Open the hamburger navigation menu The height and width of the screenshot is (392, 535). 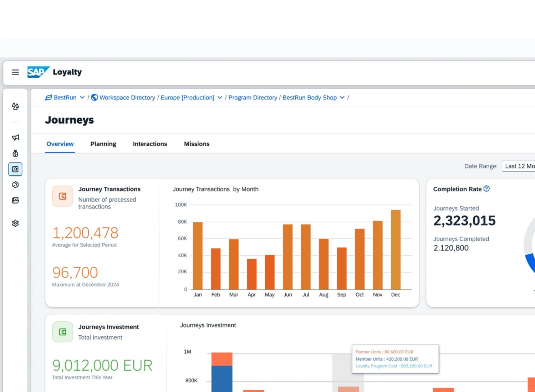(x=15, y=72)
